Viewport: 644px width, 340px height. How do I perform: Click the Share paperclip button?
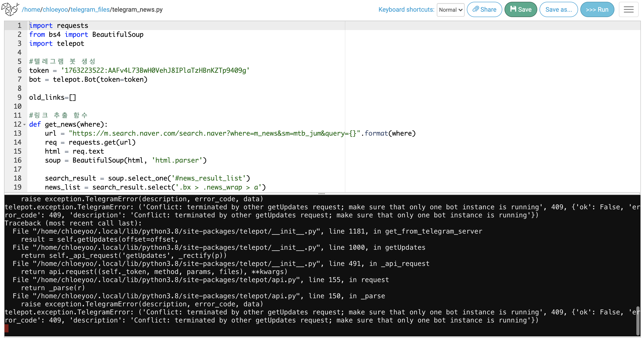484,9
